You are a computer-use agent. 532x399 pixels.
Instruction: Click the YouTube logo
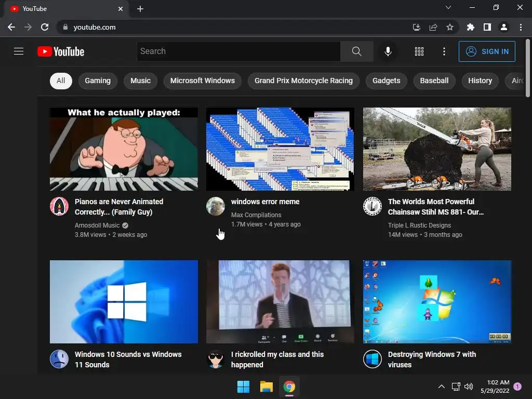pyautogui.click(x=61, y=51)
